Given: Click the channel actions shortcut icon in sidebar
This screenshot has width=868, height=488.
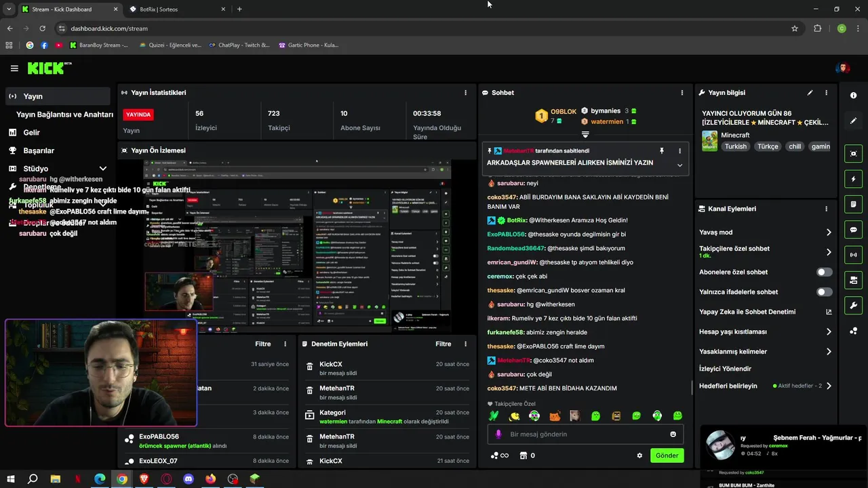Looking at the screenshot, I should 853,280.
